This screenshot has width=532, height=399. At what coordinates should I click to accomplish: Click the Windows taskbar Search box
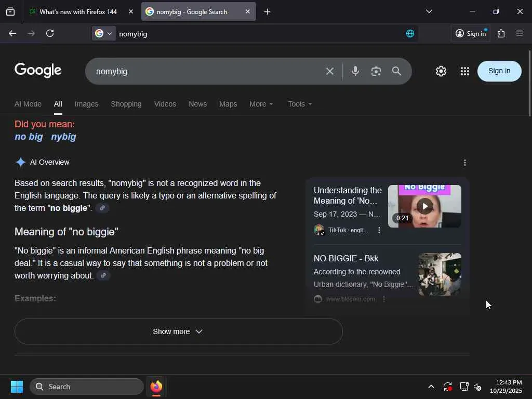click(x=87, y=387)
